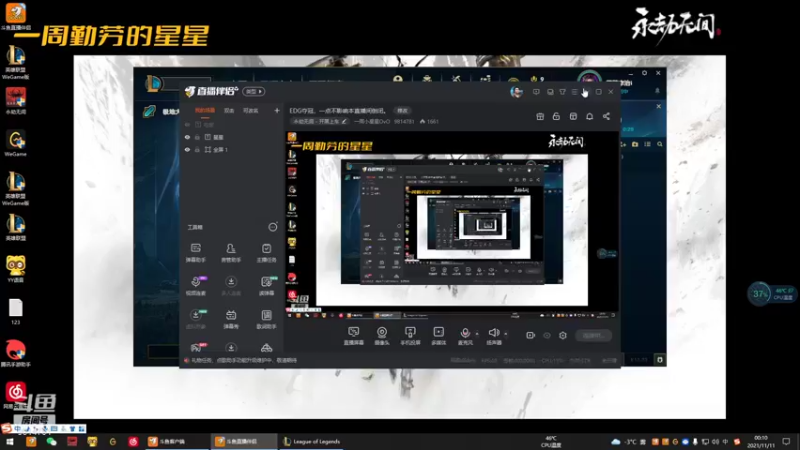The height and width of the screenshot is (450, 800).
Task: Toggle the record video icon in bottom bar
Action: tap(530, 335)
